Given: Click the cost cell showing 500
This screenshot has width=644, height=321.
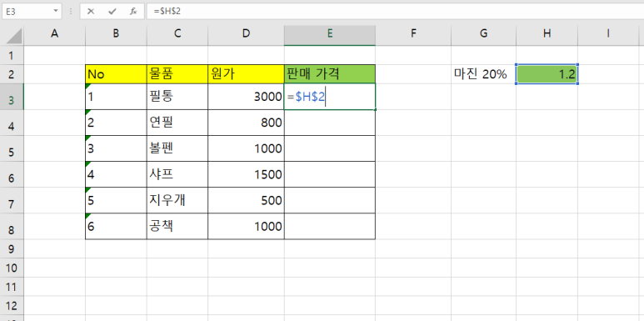Looking at the screenshot, I should (246, 200).
